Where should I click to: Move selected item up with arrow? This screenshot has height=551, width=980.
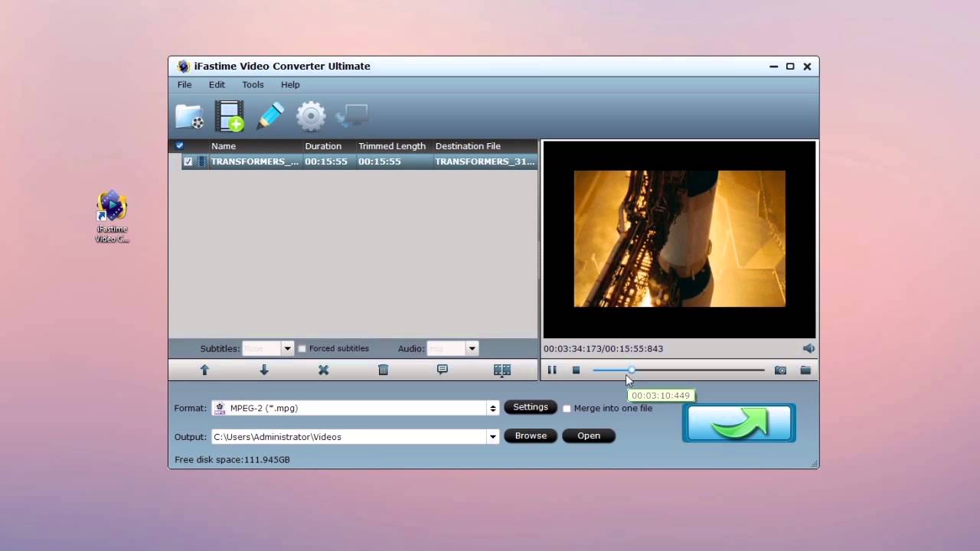[x=204, y=370]
